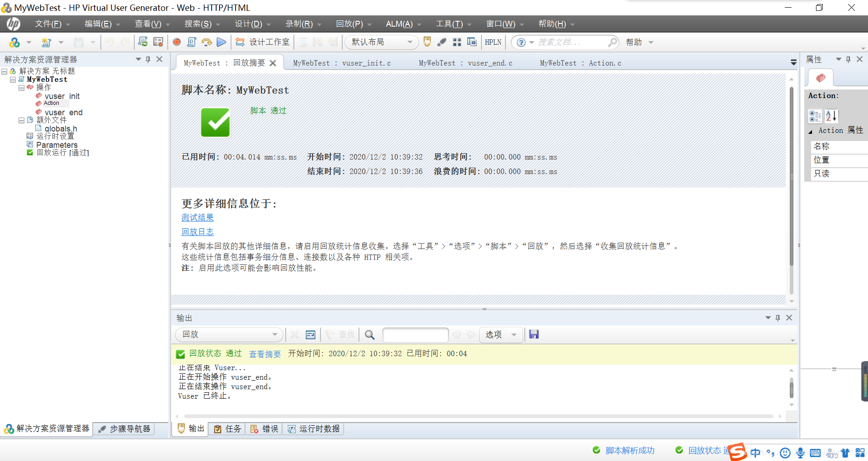Click the new solution icon in toolbar

[x=14, y=42]
